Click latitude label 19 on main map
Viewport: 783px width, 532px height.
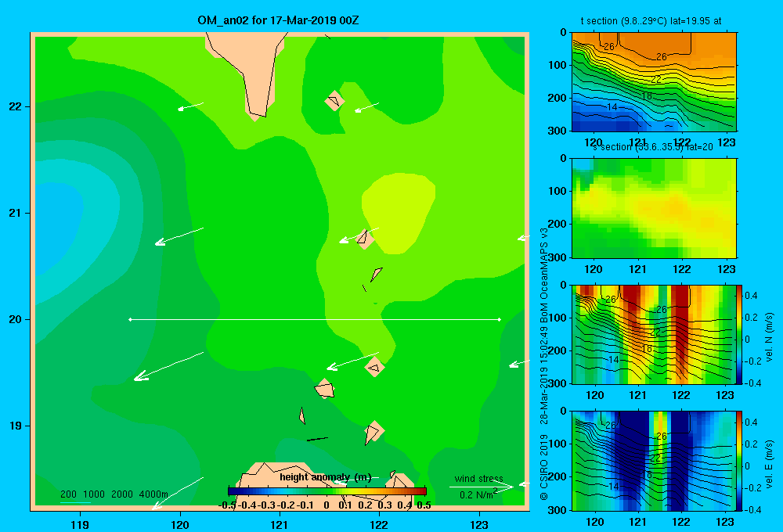(x=16, y=426)
